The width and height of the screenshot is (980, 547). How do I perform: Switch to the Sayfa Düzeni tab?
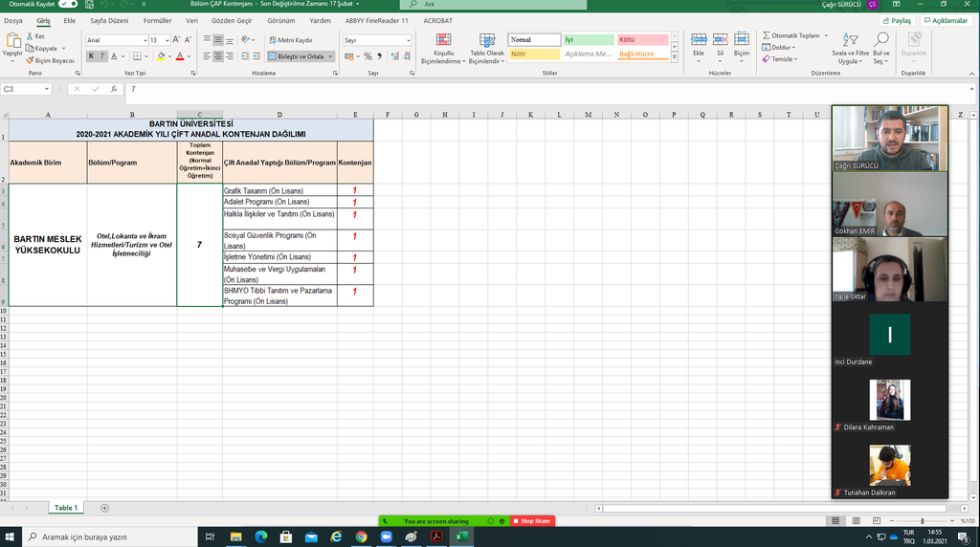point(111,20)
